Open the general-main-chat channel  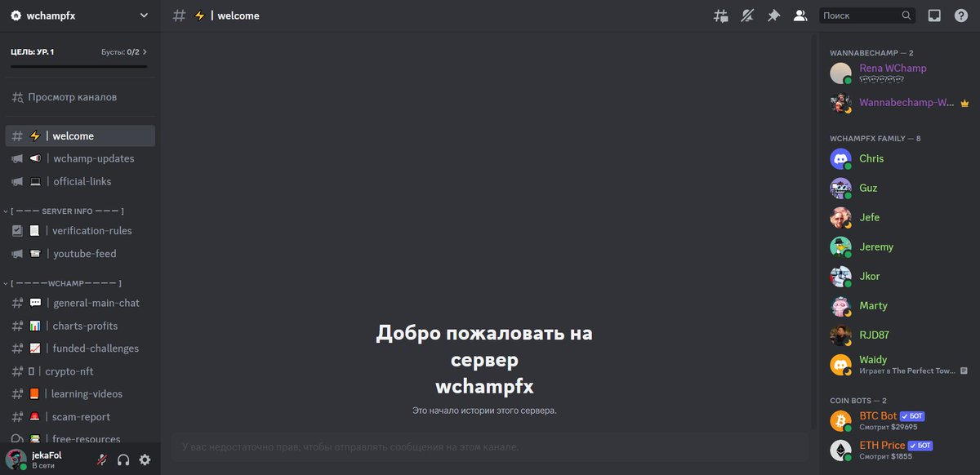pyautogui.click(x=80, y=303)
